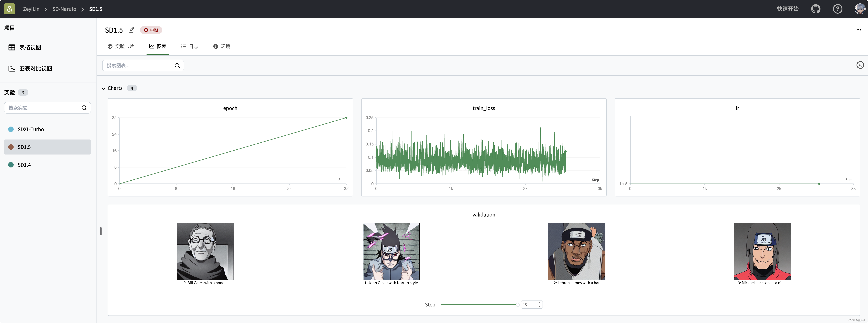Open the 环境 tab

tap(222, 47)
